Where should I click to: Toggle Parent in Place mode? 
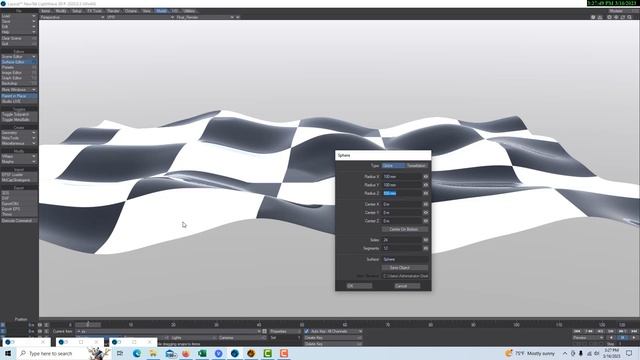coord(19,96)
